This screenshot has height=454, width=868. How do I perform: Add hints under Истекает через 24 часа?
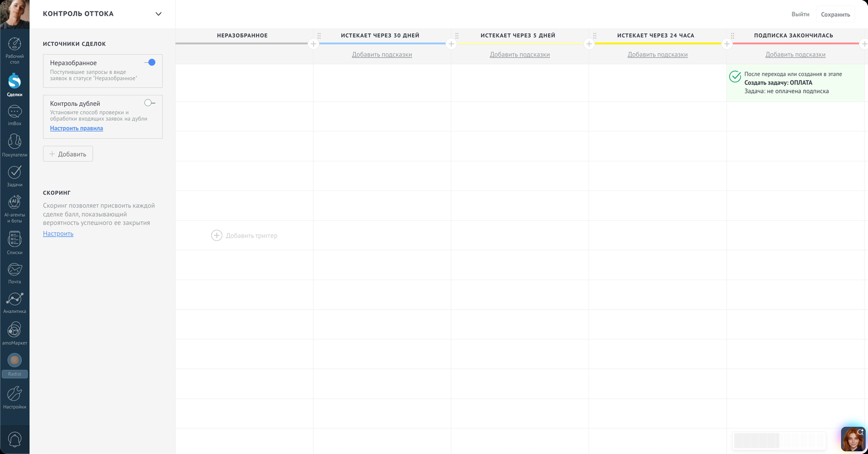coord(657,54)
